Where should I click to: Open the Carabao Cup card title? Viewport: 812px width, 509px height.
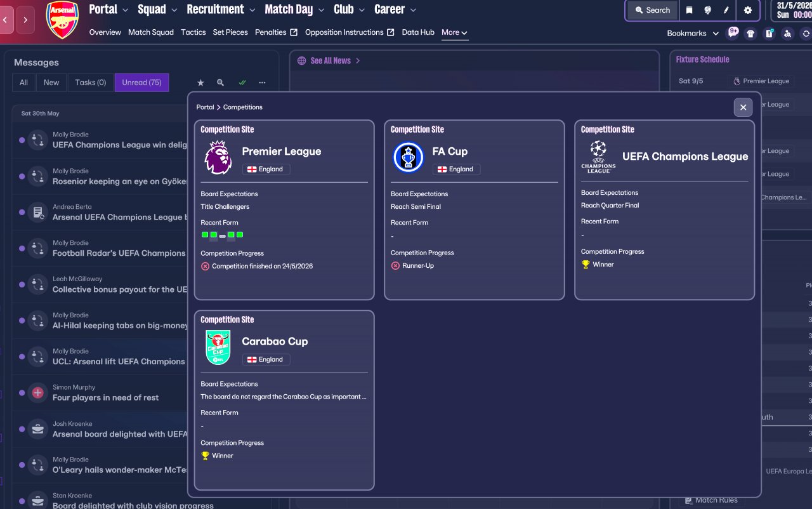275,341
